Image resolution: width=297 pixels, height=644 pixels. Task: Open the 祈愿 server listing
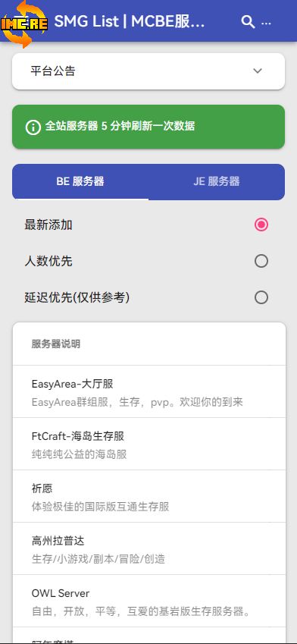tap(149, 496)
